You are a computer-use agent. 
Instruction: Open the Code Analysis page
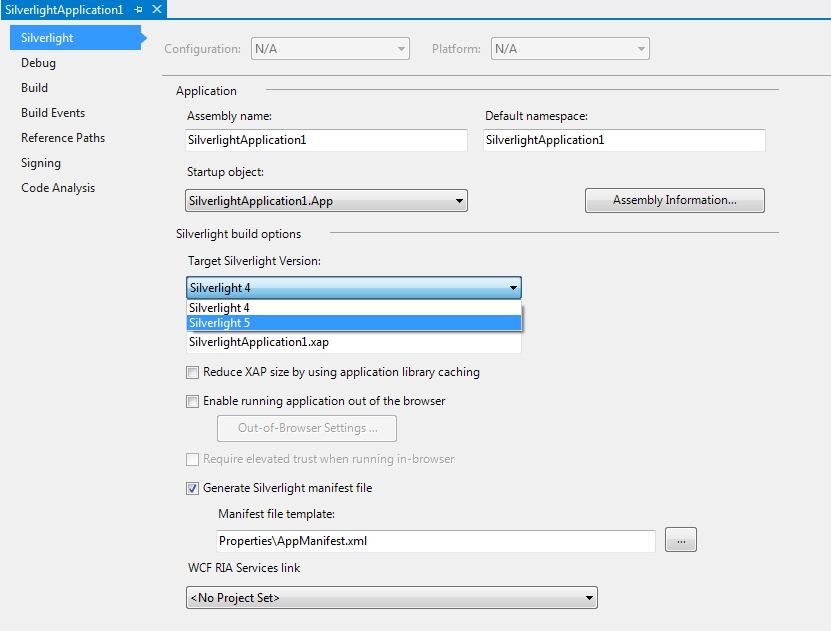pyautogui.click(x=58, y=188)
